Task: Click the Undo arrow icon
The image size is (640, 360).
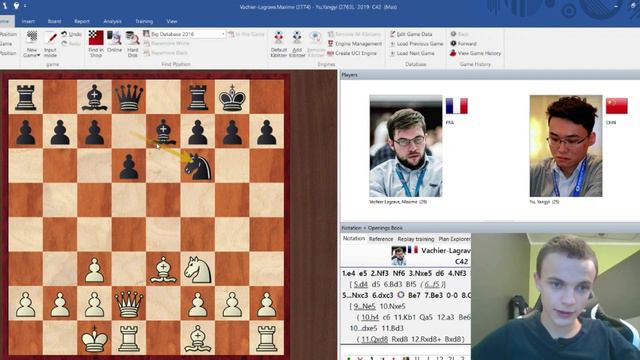Action: 64,34
